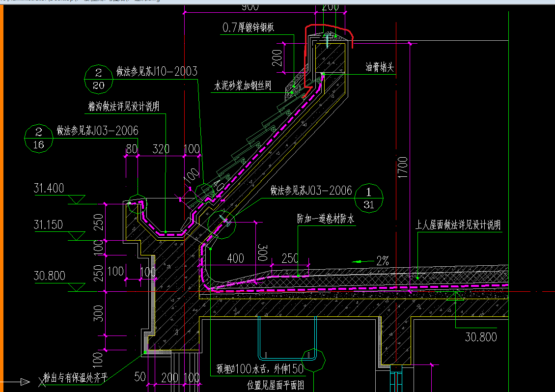
Task: Select the '防加一道卷材防水' annotation
Action: tap(326, 219)
